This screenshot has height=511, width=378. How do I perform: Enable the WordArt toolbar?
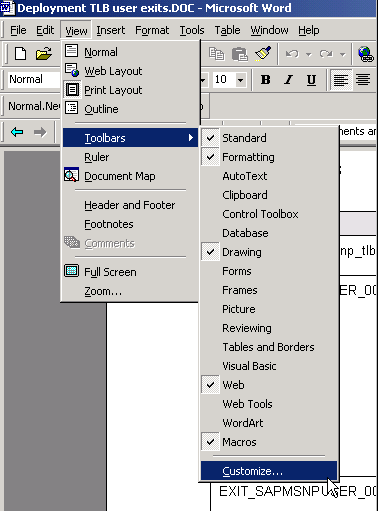[269, 423]
